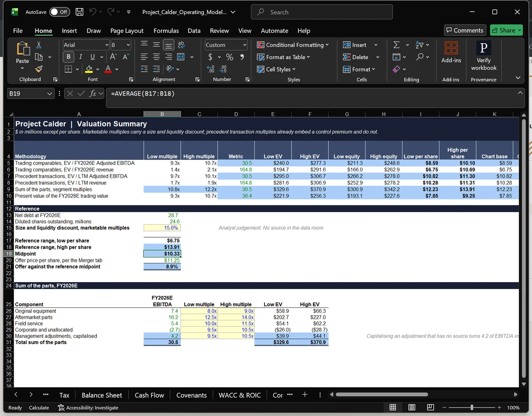This screenshot has width=532, height=416.
Task: Click the Increase Decimal icon
Action: [x=211, y=69]
